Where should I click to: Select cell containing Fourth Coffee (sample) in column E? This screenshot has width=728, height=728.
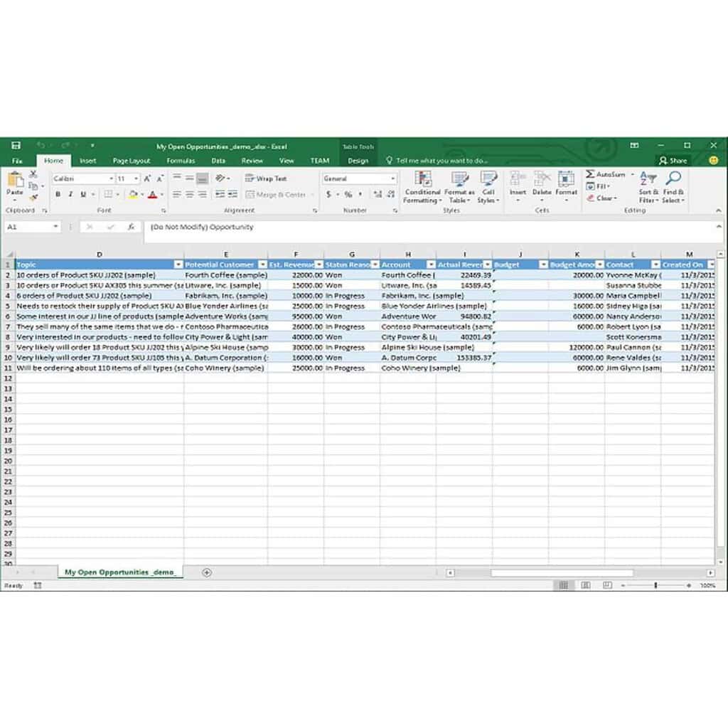point(225,275)
